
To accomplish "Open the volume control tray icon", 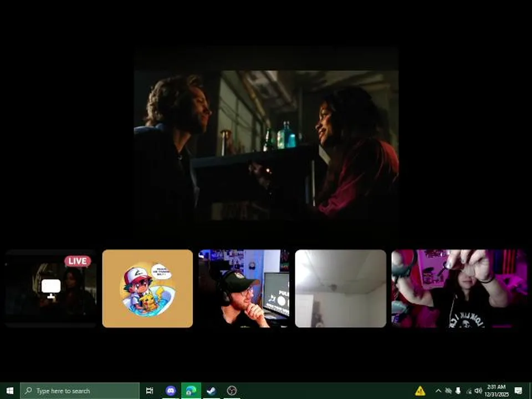I will (478, 391).
